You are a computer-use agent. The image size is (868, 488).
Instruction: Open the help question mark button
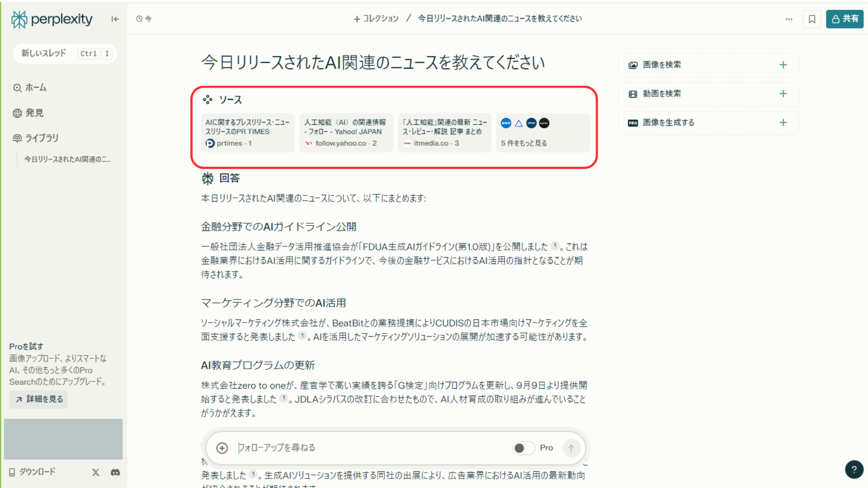pos(854,469)
